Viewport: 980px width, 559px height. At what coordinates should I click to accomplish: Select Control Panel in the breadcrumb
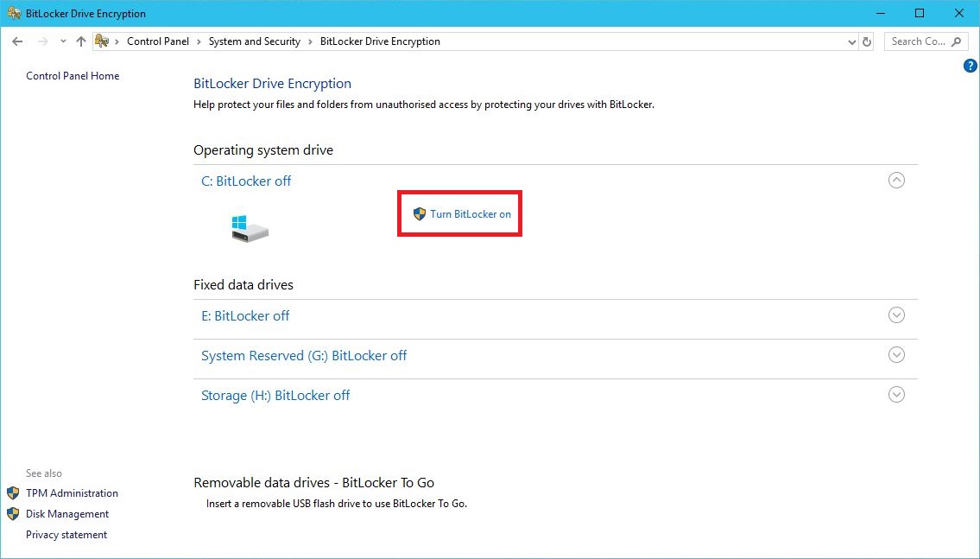157,41
